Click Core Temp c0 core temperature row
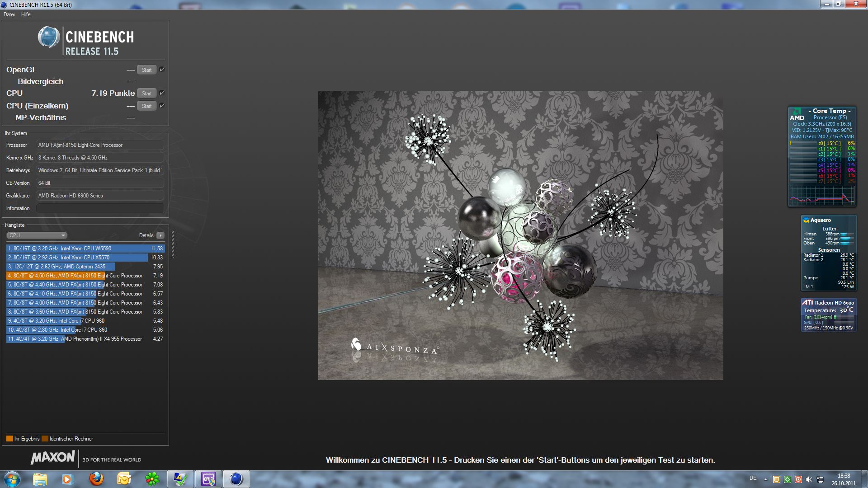The width and height of the screenshot is (868, 488). 822,143
